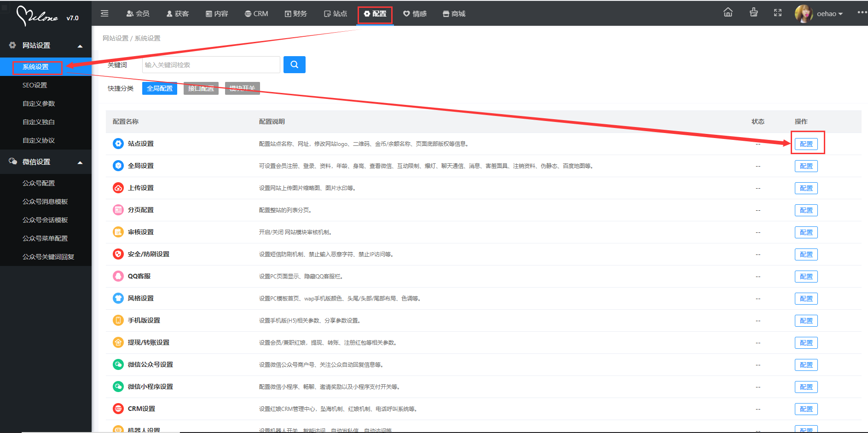Toggle the sidebar collapse hamburger icon

(104, 13)
